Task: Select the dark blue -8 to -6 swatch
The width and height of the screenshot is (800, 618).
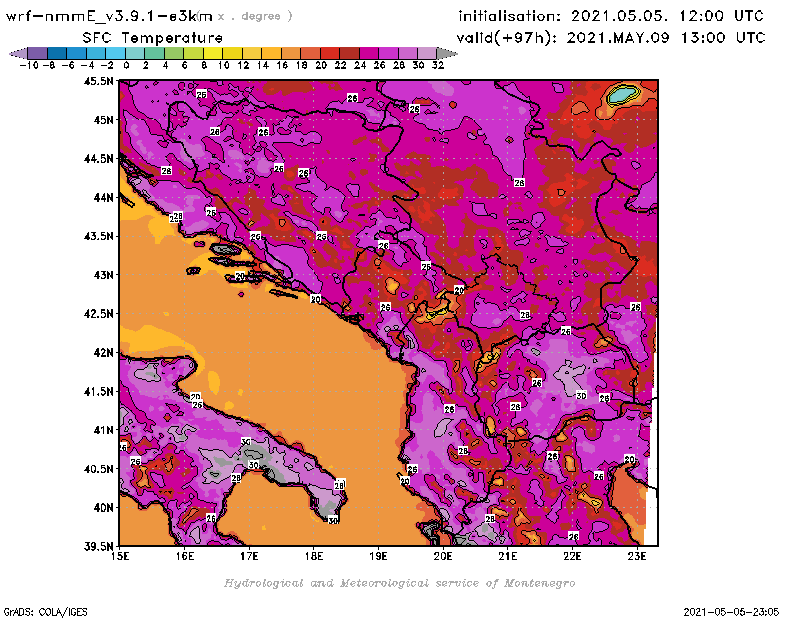Action: 57,54
